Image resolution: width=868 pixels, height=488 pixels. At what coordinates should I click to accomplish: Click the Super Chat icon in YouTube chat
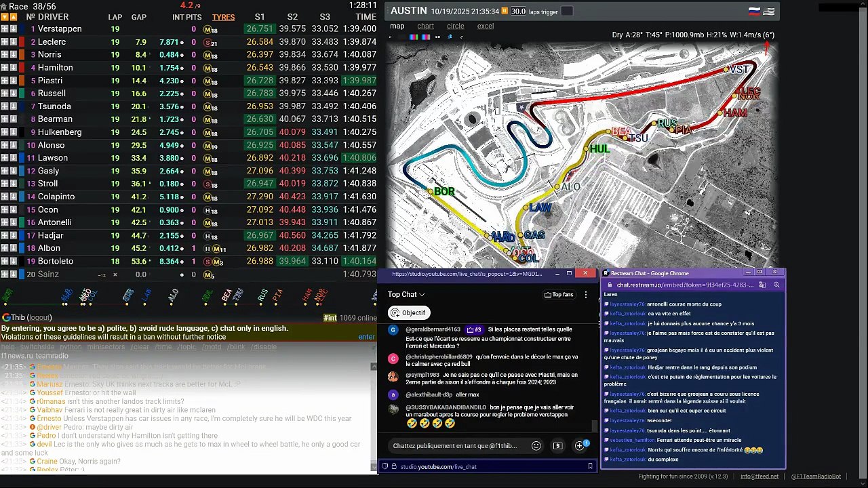pos(557,446)
